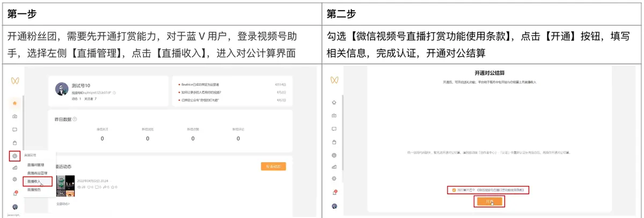The image size is (644, 218).
Task: Open the message icon in the second-step sidebar
Action: pyautogui.click(x=334, y=129)
